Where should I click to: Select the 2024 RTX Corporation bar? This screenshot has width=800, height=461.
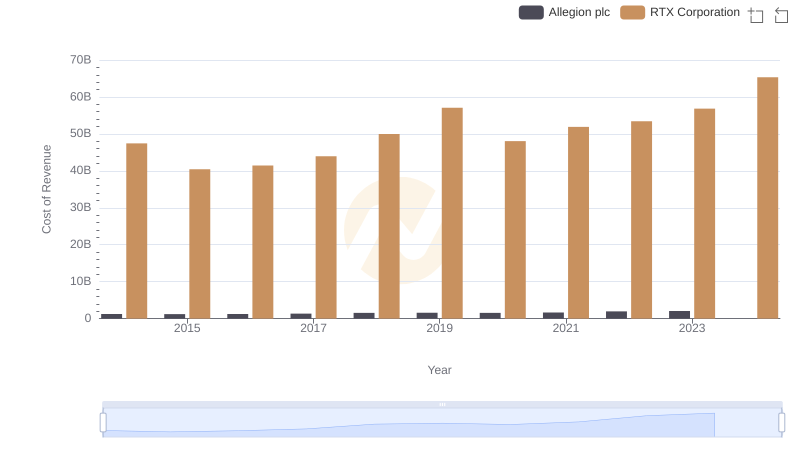point(768,198)
